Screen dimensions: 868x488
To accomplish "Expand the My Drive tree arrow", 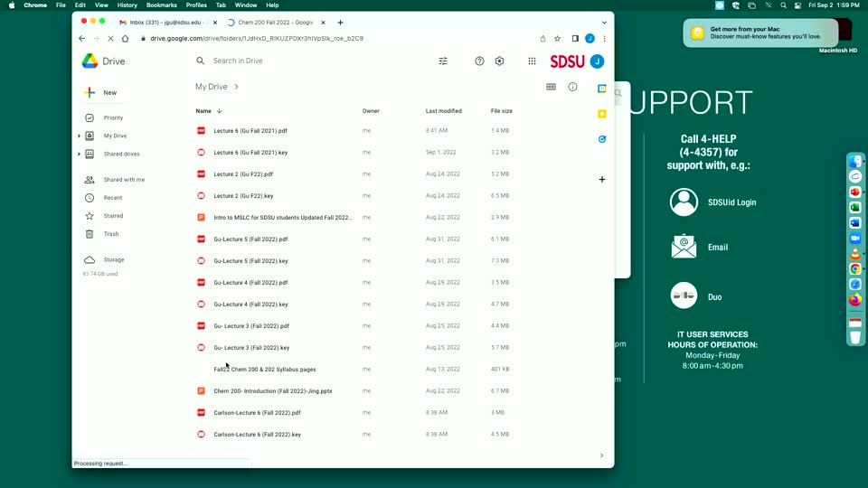I will pyautogui.click(x=80, y=136).
